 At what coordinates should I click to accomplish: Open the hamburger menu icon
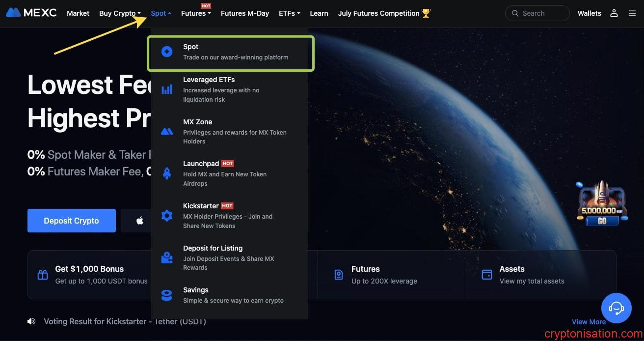point(632,13)
